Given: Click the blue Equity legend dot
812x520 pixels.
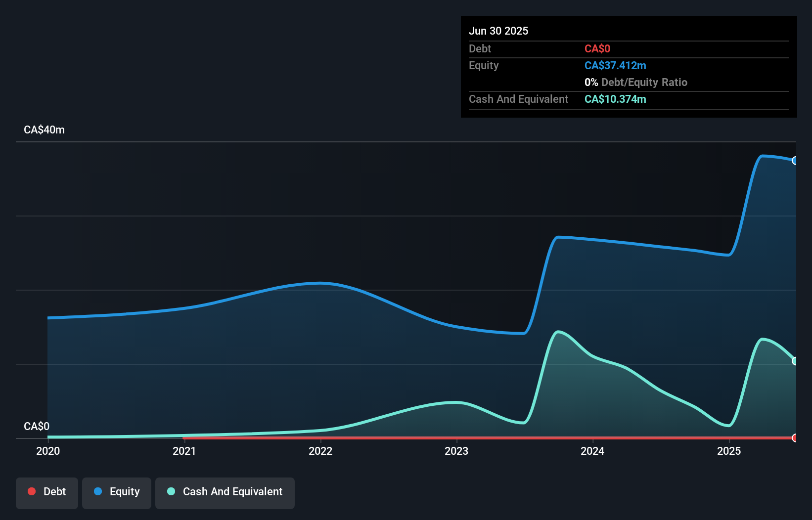Looking at the screenshot, I should (98, 491).
